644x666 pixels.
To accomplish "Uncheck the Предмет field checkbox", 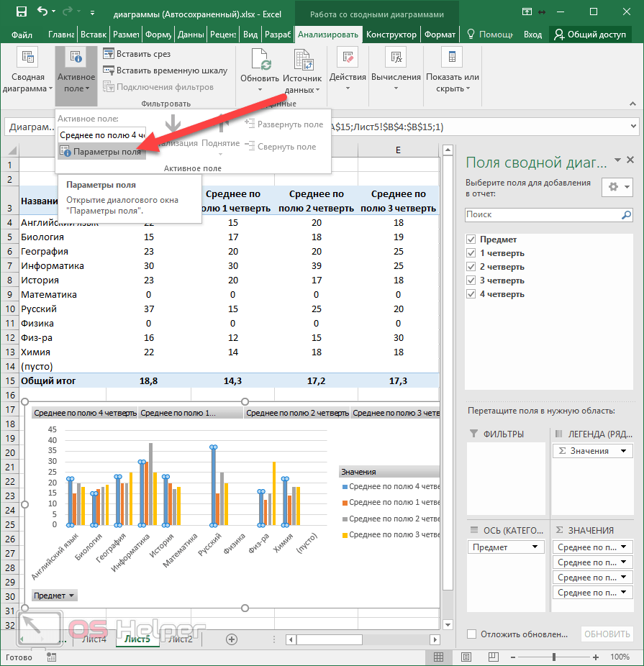I will 471,240.
